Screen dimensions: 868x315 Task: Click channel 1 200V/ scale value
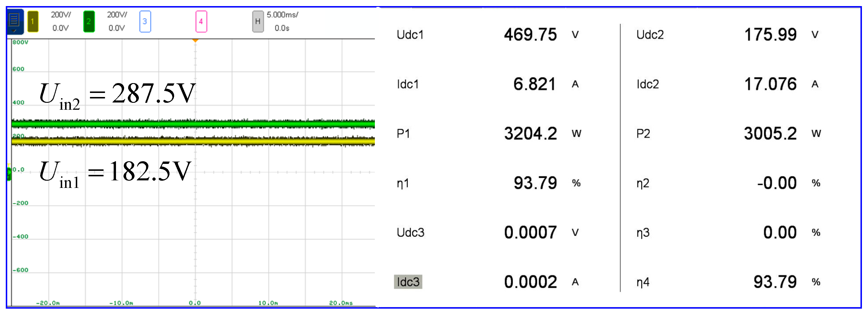[x=61, y=15]
